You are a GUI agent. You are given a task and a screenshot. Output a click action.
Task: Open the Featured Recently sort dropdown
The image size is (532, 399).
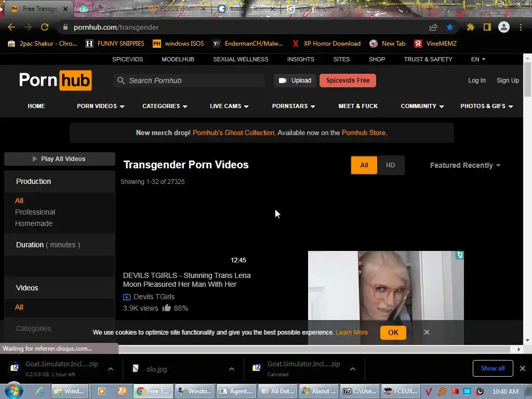[x=465, y=165]
